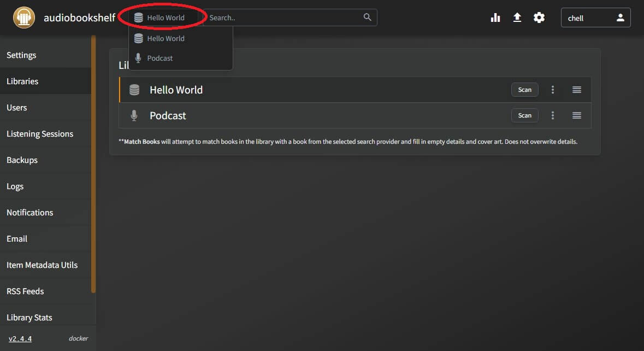
Task: Click the sidebar vertical scrollbar
Action: click(x=93, y=165)
